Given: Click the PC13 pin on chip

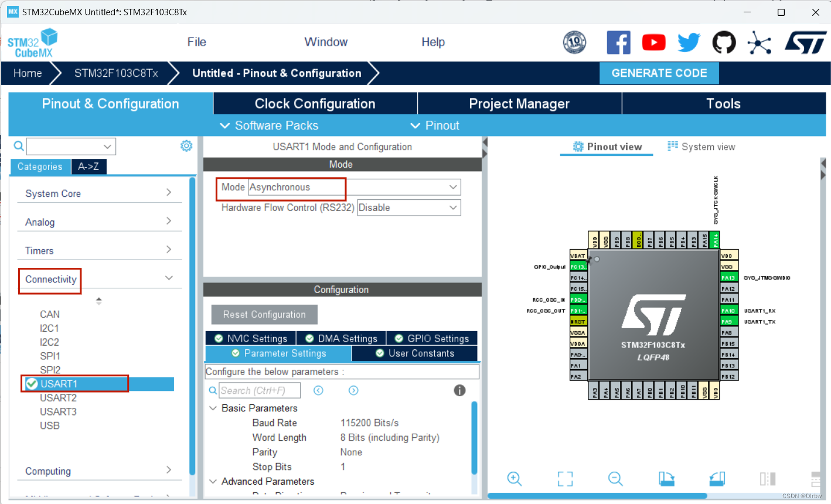Looking at the screenshot, I should click(x=578, y=267).
